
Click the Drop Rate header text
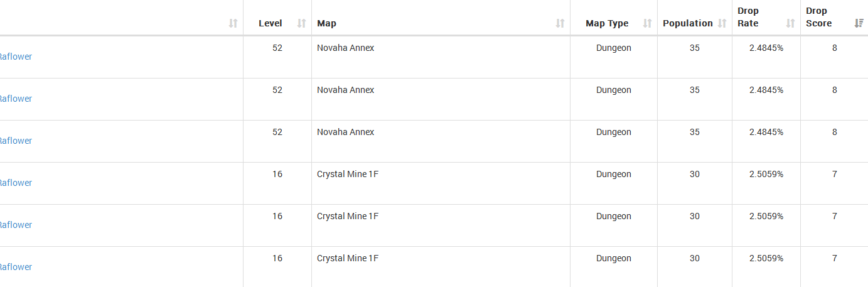[747, 17]
